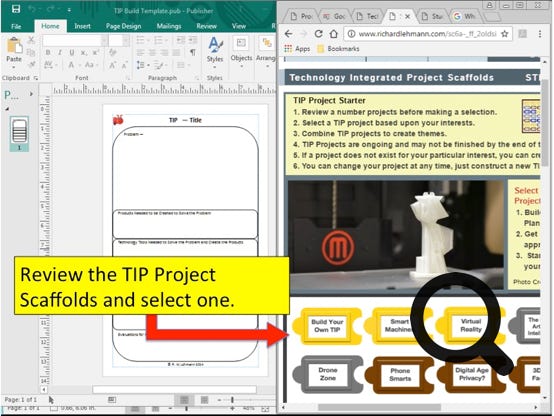
Task: Switch to the Insert tab
Action: tap(82, 26)
